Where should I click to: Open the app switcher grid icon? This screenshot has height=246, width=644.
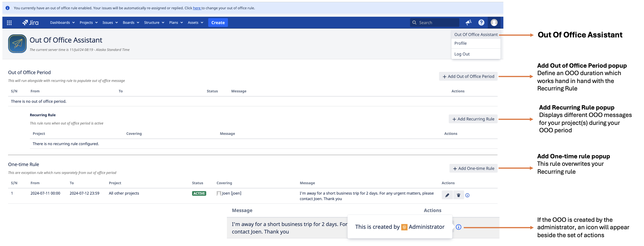(x=9, y=23)
